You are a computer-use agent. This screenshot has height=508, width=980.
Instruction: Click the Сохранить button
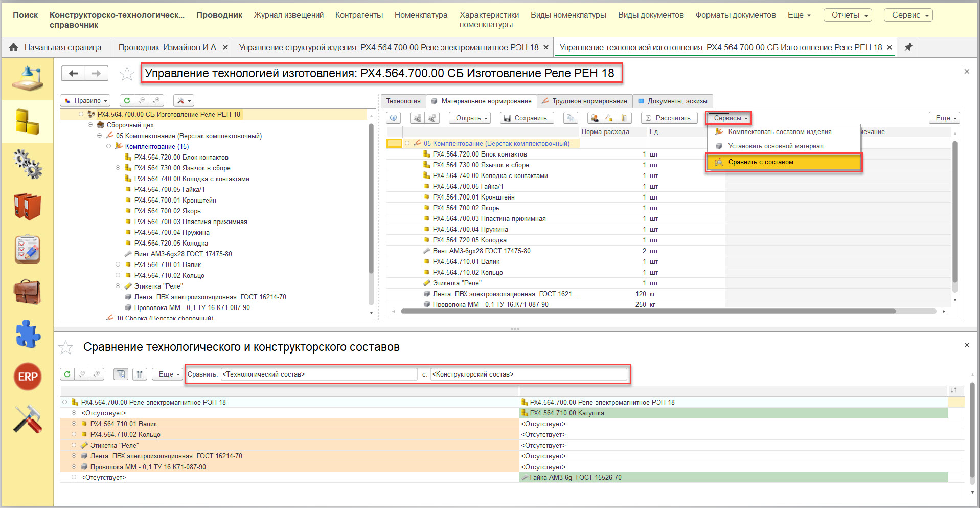click(x=526, y=118)
